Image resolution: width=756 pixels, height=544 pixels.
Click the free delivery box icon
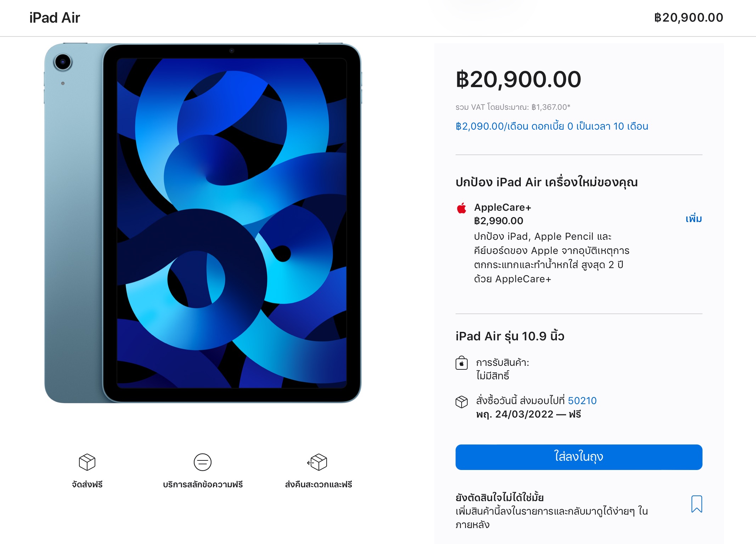point(87,462)
